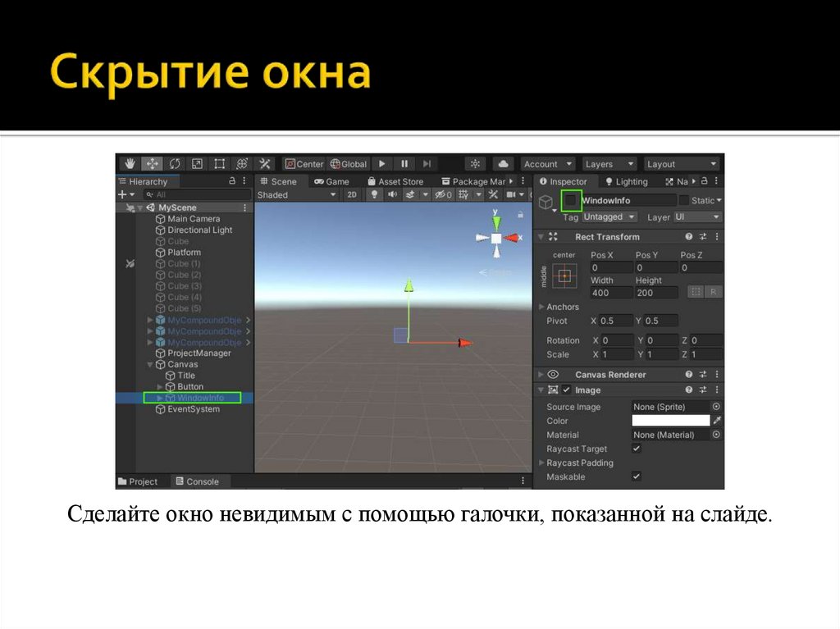Image resolution: width=840 pixels, height=629 pixels.
Task: Click the Step frame button
Action: pyautogui.click(x=427, y=164)
